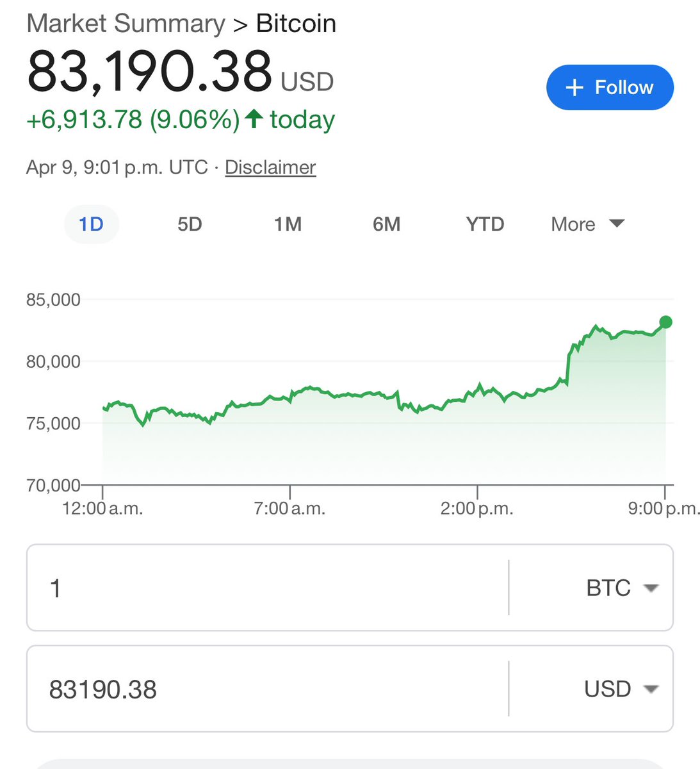Click the USD value 83190.38 field
Viewport: 700px width, 769px height.
(x=267, y=689)
